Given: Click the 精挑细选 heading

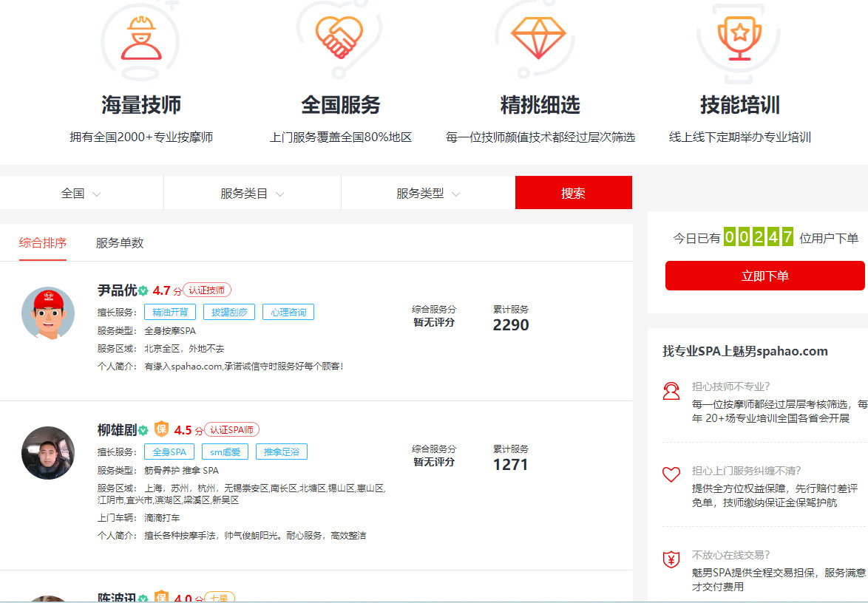Looking at the screenshot, I should point(540,104).
